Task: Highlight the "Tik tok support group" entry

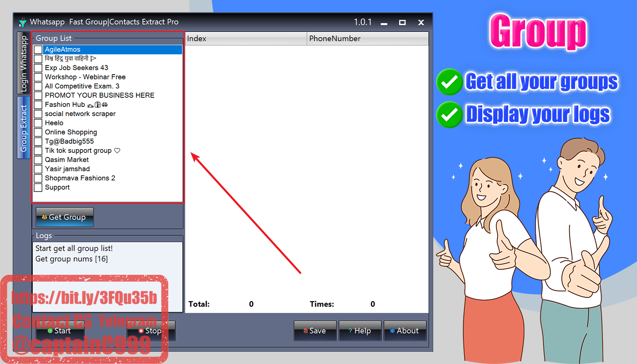Action: tap(82, 151)
